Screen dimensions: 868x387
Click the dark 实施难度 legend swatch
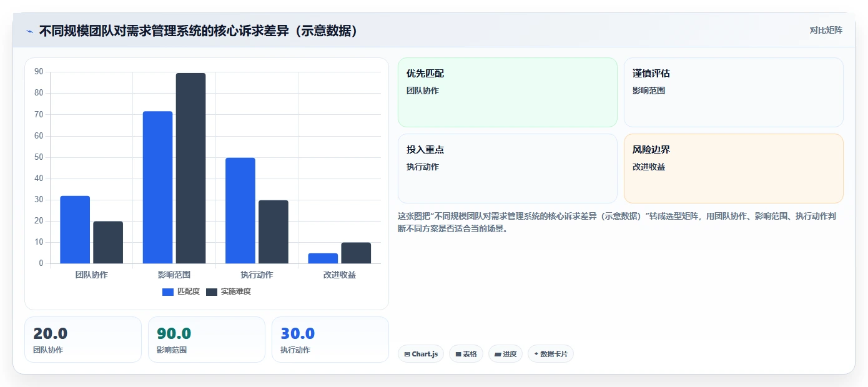click(x=212, y=292)
